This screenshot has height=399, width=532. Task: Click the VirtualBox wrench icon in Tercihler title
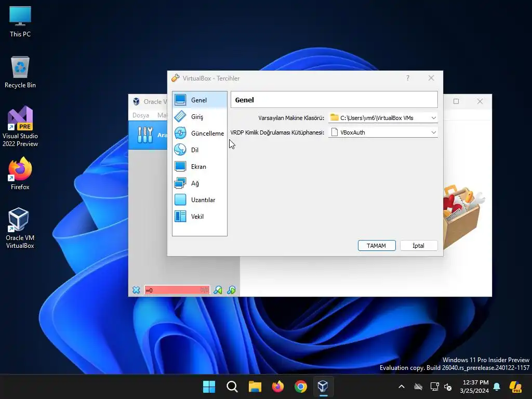[x=175, y=78]
